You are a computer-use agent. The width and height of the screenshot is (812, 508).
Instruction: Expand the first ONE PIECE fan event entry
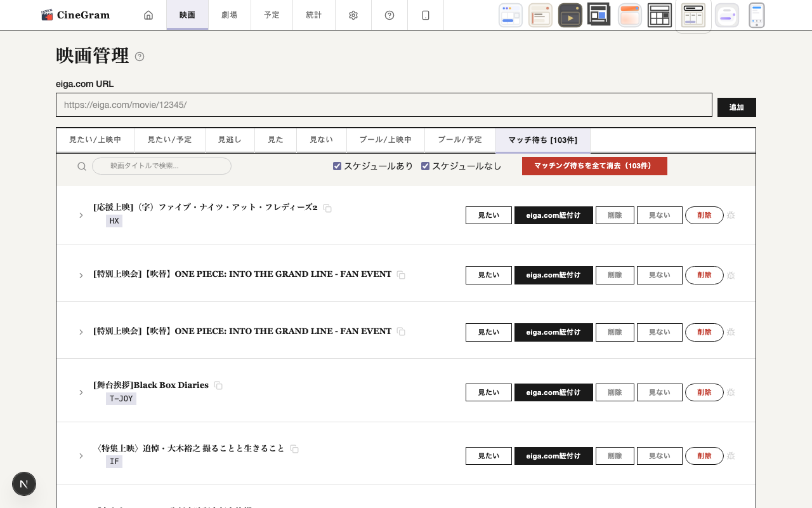point(81,276)
